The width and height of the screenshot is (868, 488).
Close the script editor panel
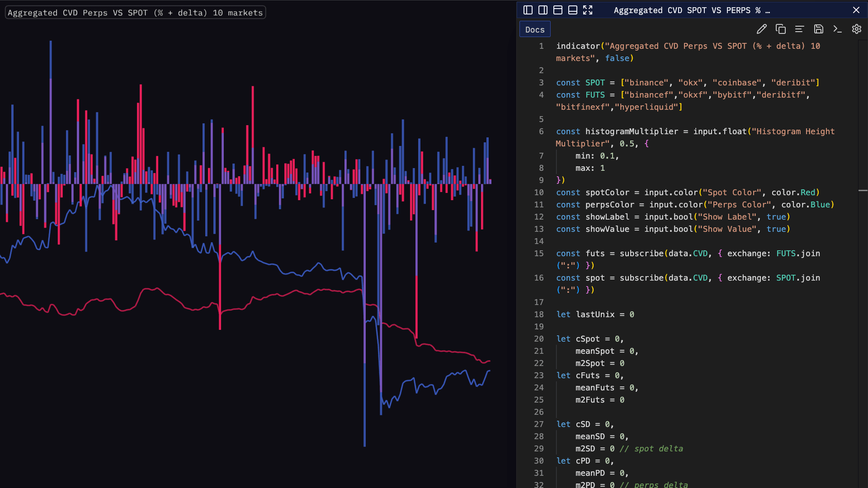click(x=856, y=10)
